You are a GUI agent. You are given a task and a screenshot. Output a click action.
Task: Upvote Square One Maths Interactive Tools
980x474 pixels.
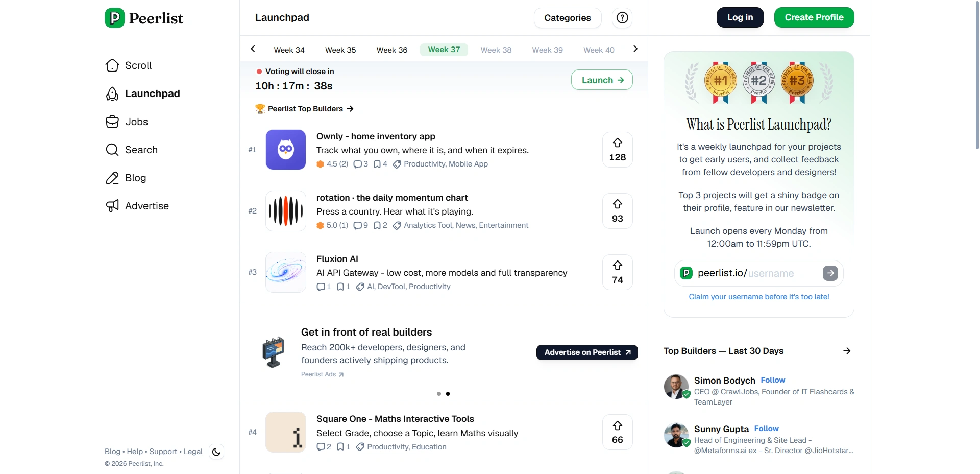coord(618,432)
